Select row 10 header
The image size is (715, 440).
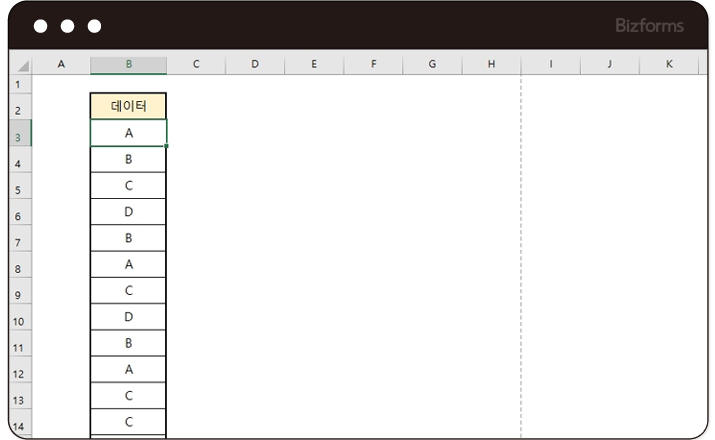(x=21, y=317)
